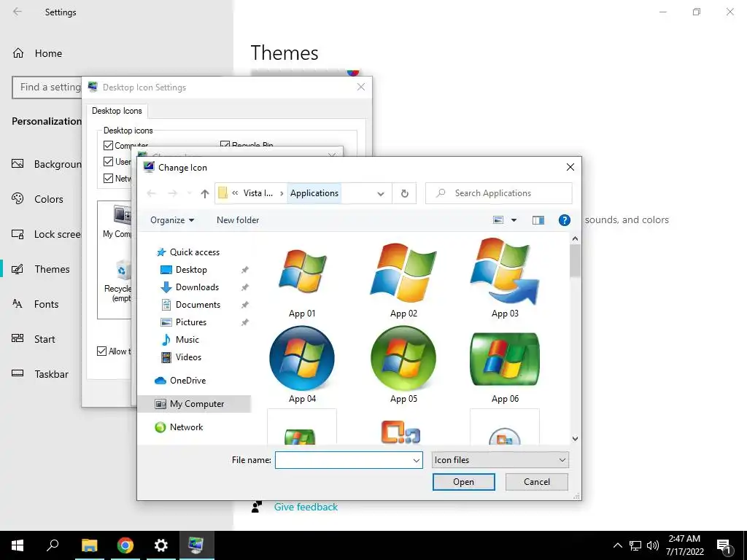The width and height of the screenshot is (747, 560).
Task: Toggle Recycle Bin checkbox in Desktop Icon Settings
Action: click(225, 144)
